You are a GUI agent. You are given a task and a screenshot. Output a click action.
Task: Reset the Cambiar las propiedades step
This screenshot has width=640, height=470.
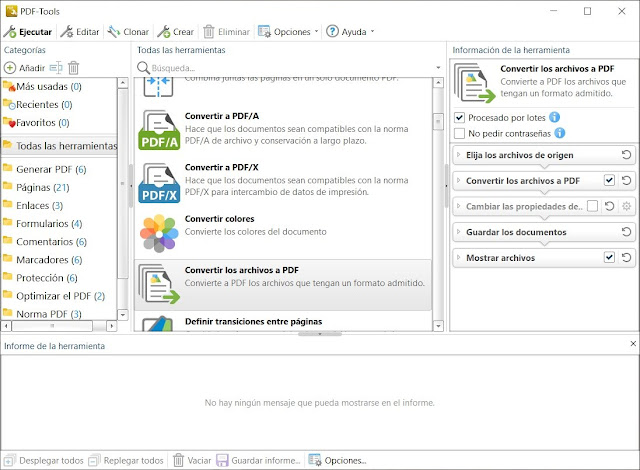tap(609, 206)
